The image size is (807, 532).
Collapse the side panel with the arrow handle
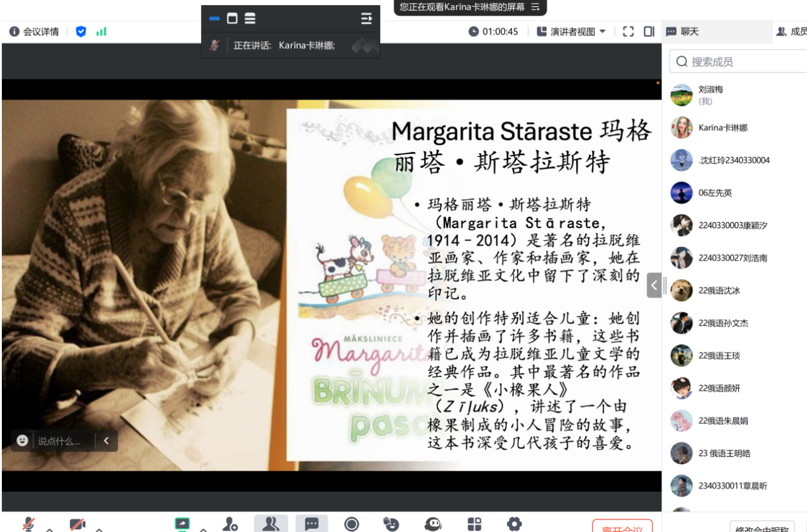[x=654, y=285]
